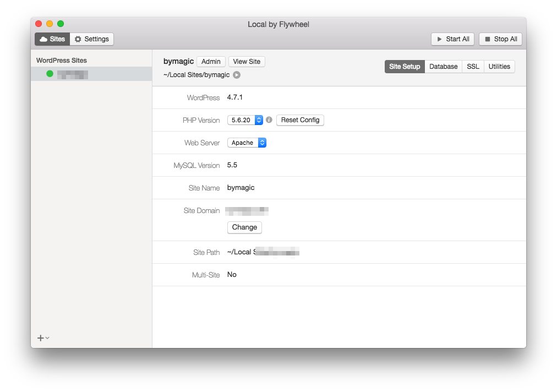Expand the add-site chevron menu
557x392 pixels.
[47, 338]
